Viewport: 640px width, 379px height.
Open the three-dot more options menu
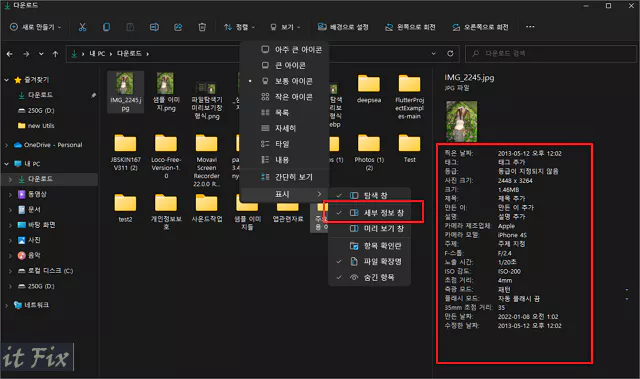[x=530, y=27]
